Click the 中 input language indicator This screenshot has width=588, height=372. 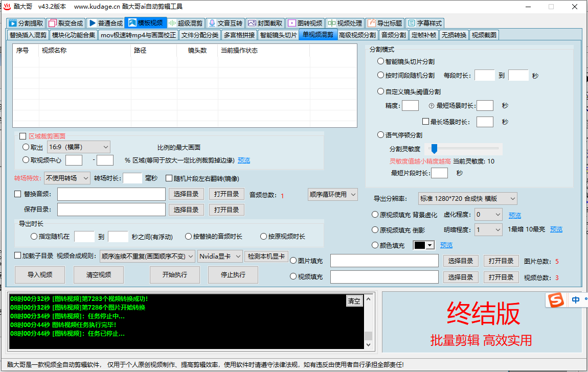(576, 300)
